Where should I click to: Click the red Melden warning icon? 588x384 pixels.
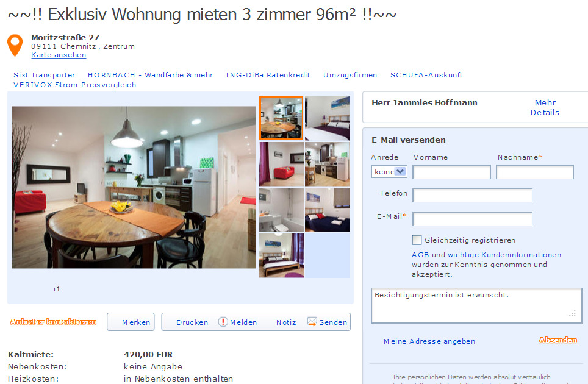point(223,322)
